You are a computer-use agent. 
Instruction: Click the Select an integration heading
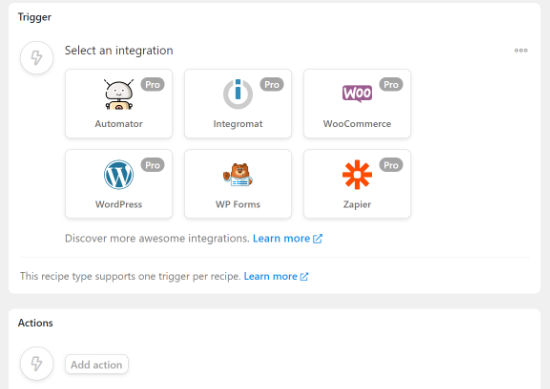[119, 51]
